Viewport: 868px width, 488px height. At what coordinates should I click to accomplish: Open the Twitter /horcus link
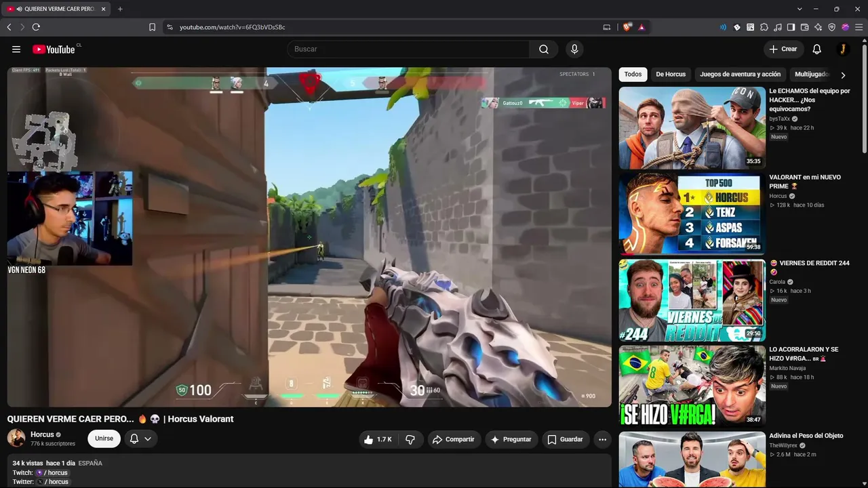coord(53,482)
